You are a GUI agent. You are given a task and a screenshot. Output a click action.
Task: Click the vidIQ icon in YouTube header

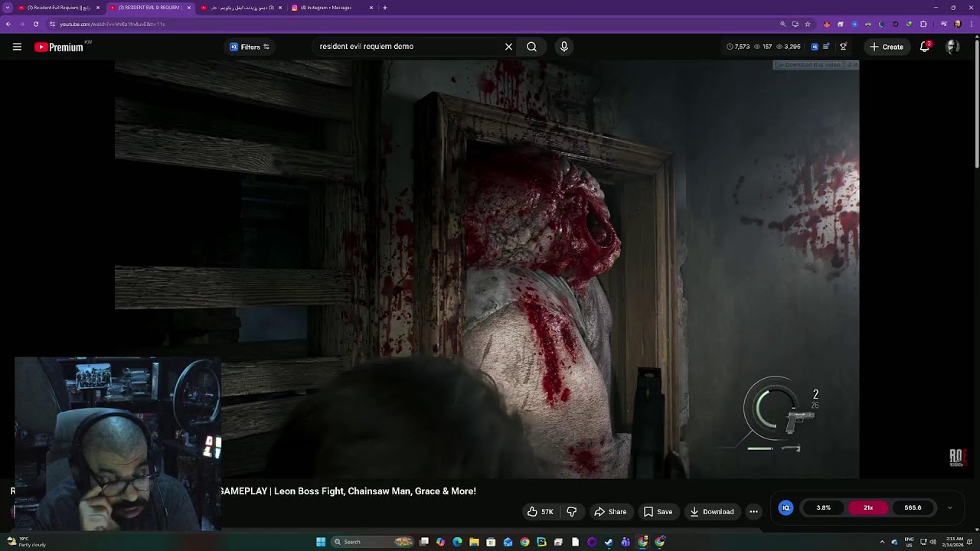click(x=815, y=47)
